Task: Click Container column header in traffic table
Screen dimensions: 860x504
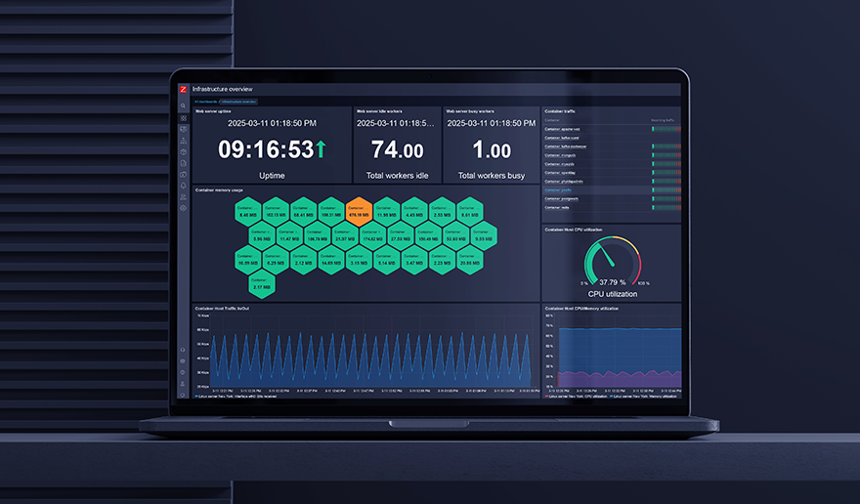Action: coord(552,120)
